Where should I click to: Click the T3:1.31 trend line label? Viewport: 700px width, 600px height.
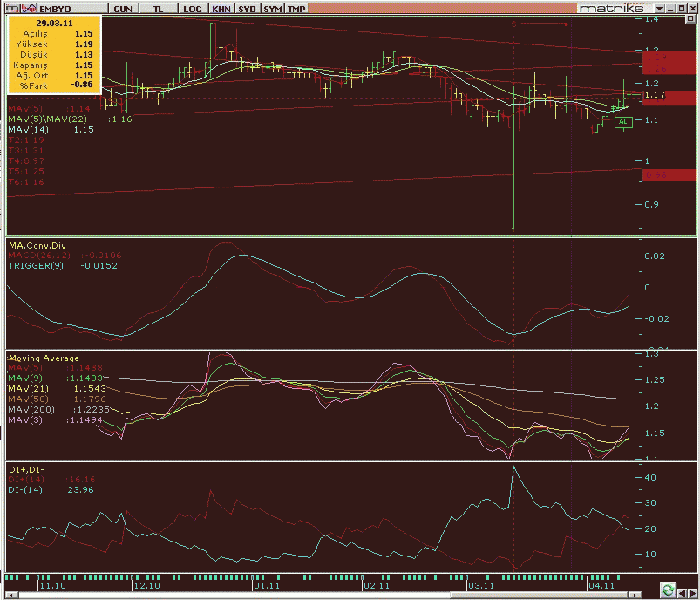click(26, 151)
